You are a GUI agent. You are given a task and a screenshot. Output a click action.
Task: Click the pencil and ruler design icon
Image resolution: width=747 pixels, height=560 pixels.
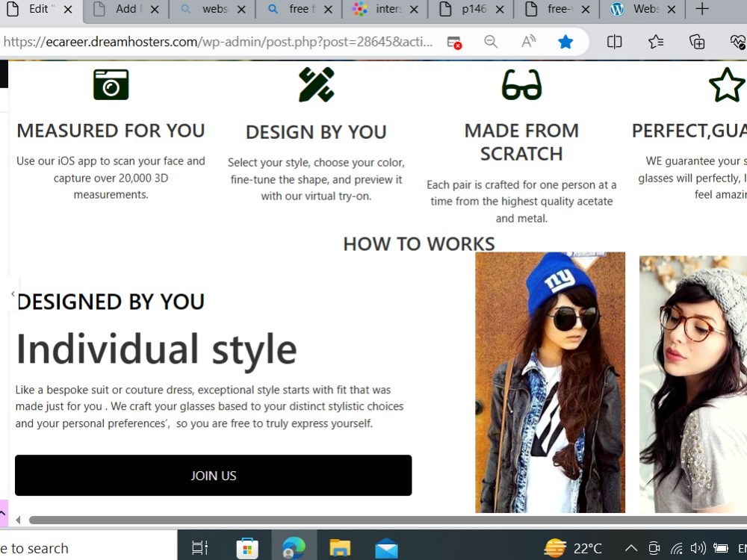tap(316, 85)
